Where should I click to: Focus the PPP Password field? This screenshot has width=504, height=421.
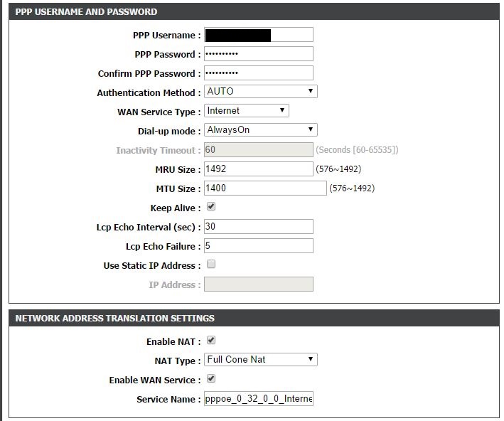(258, 54)
